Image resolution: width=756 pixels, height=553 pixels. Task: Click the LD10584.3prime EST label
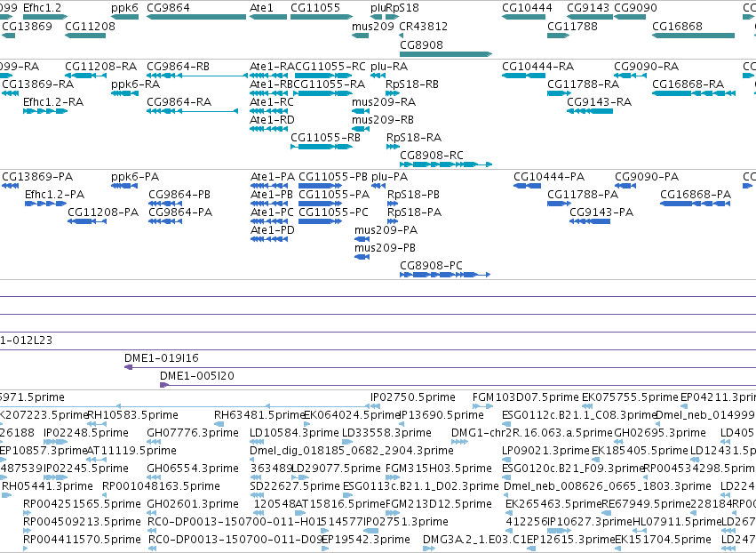(x=295, y=433)
